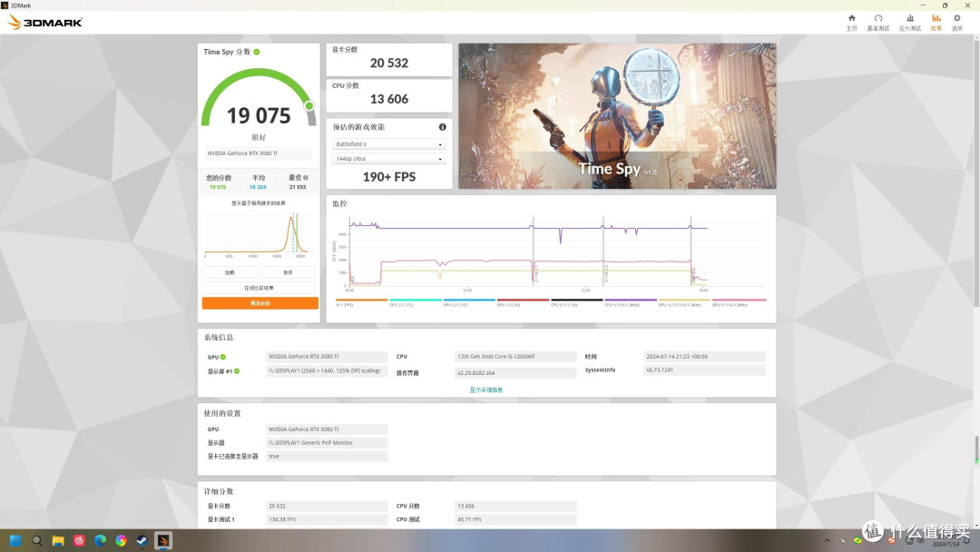Open File Explorer from the taskbar

58,541
